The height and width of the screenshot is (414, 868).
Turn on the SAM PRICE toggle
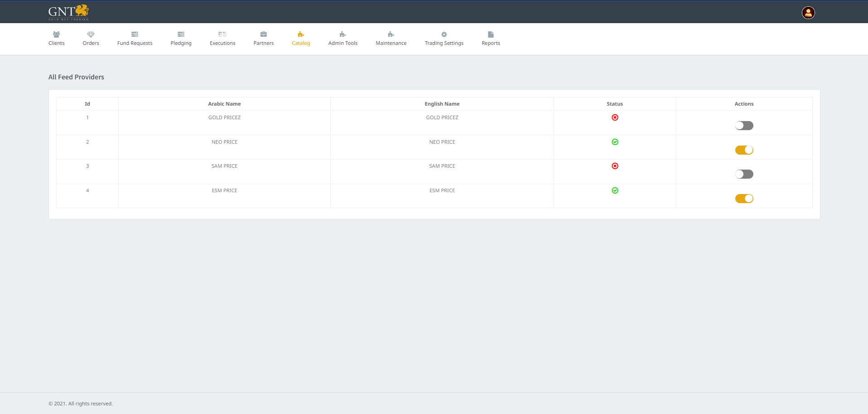tap(744, 174)
